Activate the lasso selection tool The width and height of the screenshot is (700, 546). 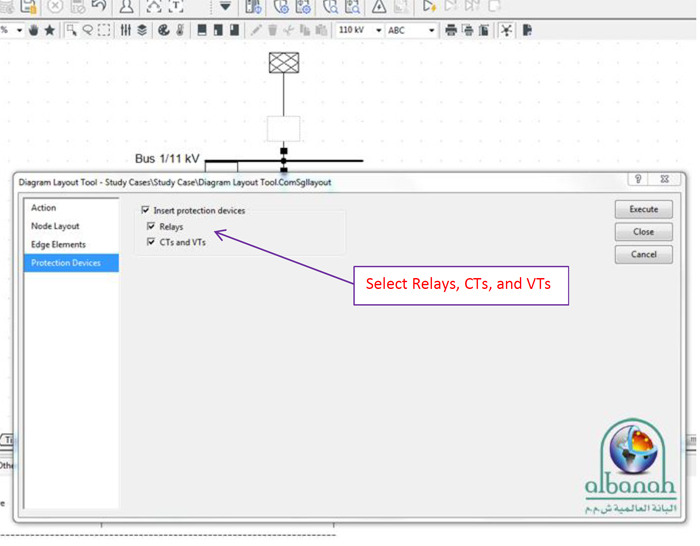pyautogui.click(x=88, y=30)
